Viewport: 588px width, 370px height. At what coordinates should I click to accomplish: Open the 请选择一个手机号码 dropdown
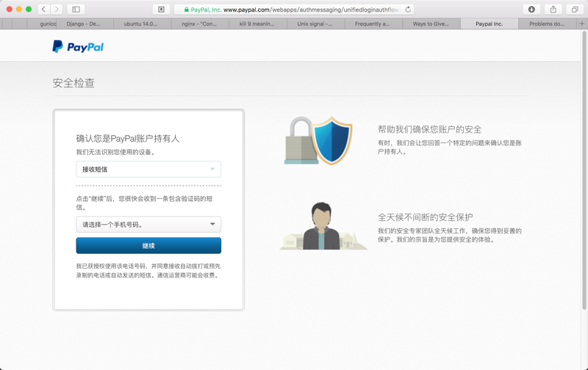pyautogui.click(x=148, y=225)
